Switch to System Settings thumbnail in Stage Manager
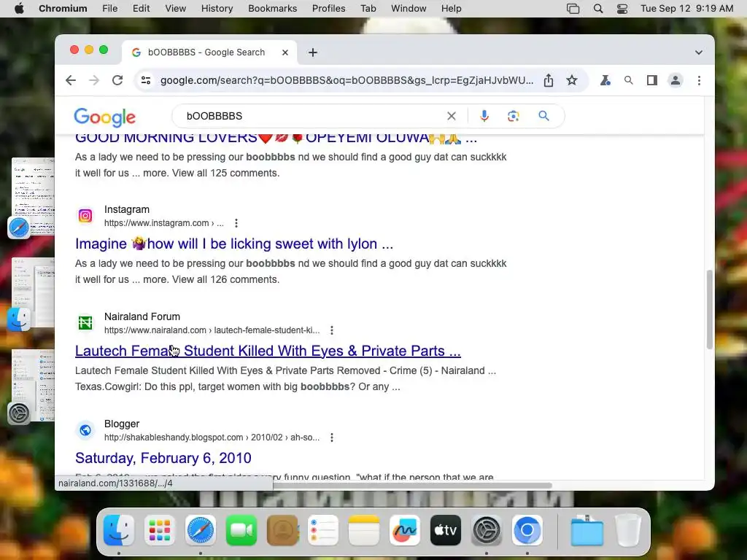This screenshot has height=560, width=747. point(33,385)
